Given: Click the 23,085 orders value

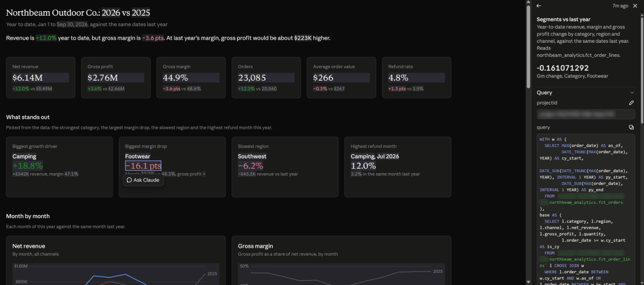Looking at the screenshot, I should pyautogui.click(x=252, y=78).
